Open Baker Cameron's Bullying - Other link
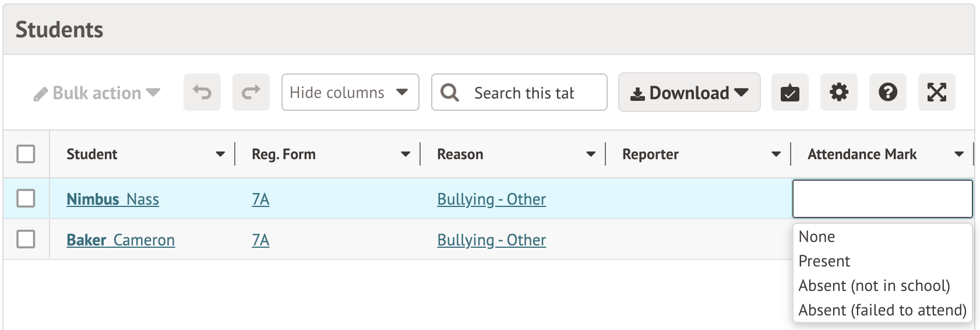This screenshot has height=330, width=980. coord(491,240)
